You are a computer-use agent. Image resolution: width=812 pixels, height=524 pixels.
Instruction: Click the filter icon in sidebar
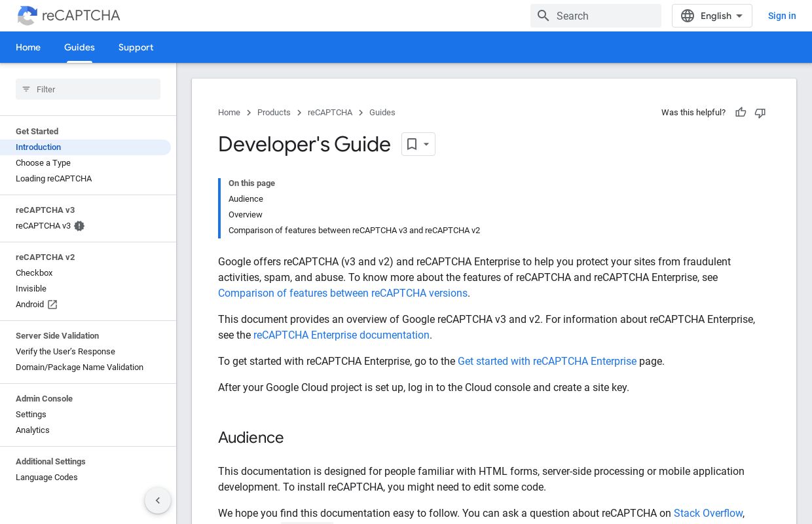click(26, 89)
